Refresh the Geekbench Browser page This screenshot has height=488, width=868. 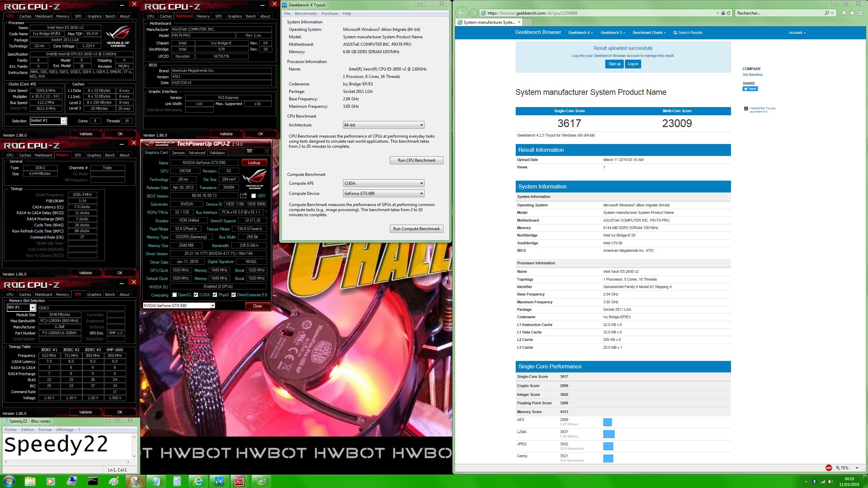728,13
